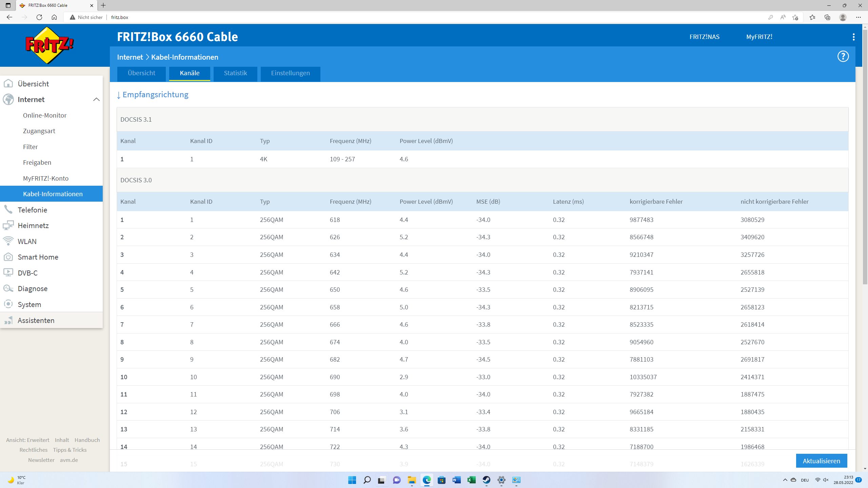The width and height of the screenshot is (868, 488).
Task: Open Tipps & Tricks link
Action: tap(70, 450)
